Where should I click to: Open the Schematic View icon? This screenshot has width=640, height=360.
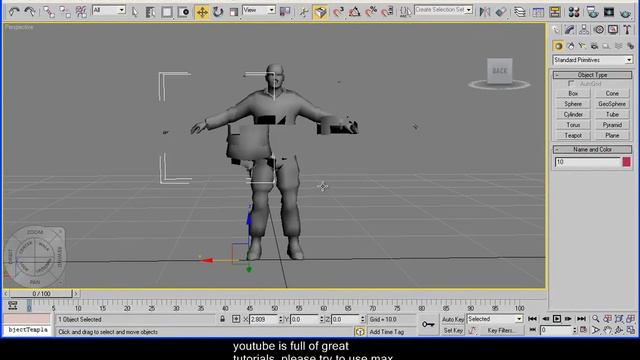click(554, 12)
